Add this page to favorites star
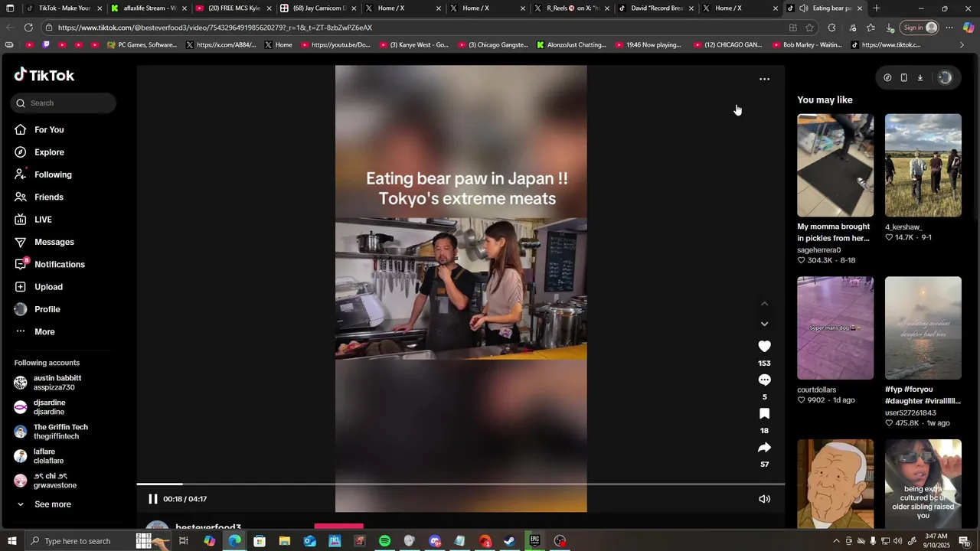 (x=810, y=28)
